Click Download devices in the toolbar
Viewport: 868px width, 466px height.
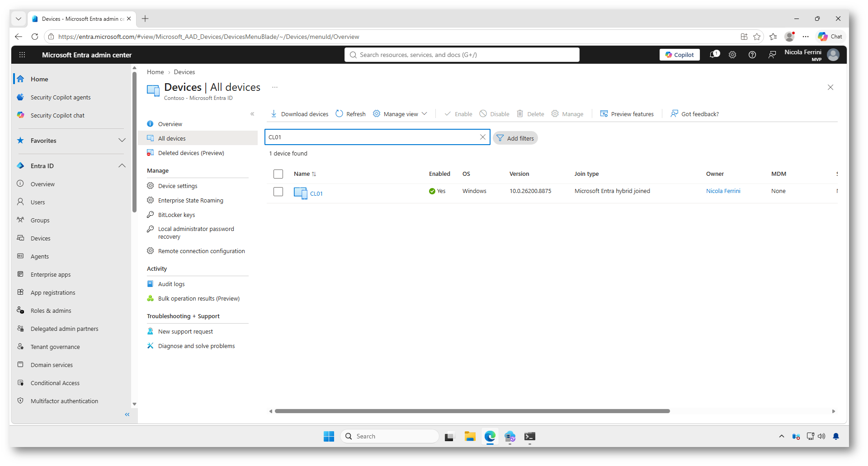(299, 114)
